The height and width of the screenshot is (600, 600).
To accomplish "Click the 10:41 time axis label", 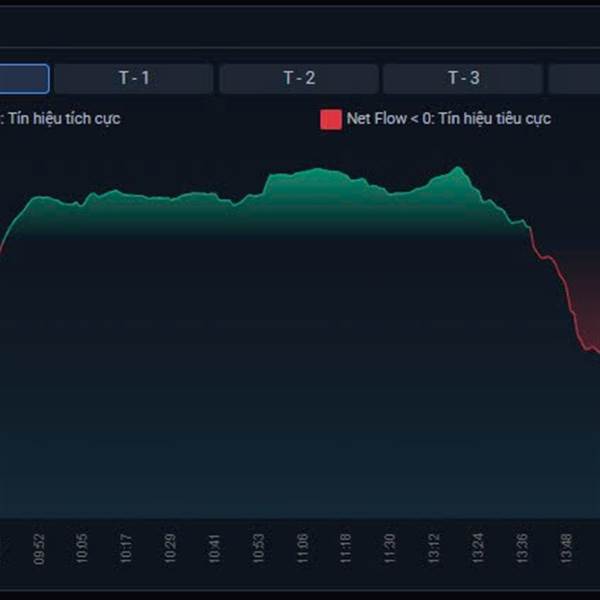I will tap(214, 549).
